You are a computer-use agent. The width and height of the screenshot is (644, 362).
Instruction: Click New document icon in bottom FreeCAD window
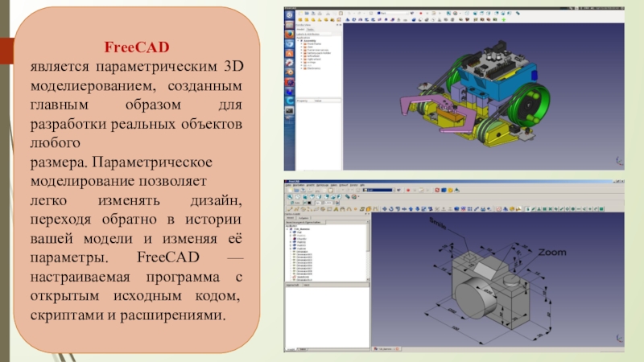tap(290, 191)
